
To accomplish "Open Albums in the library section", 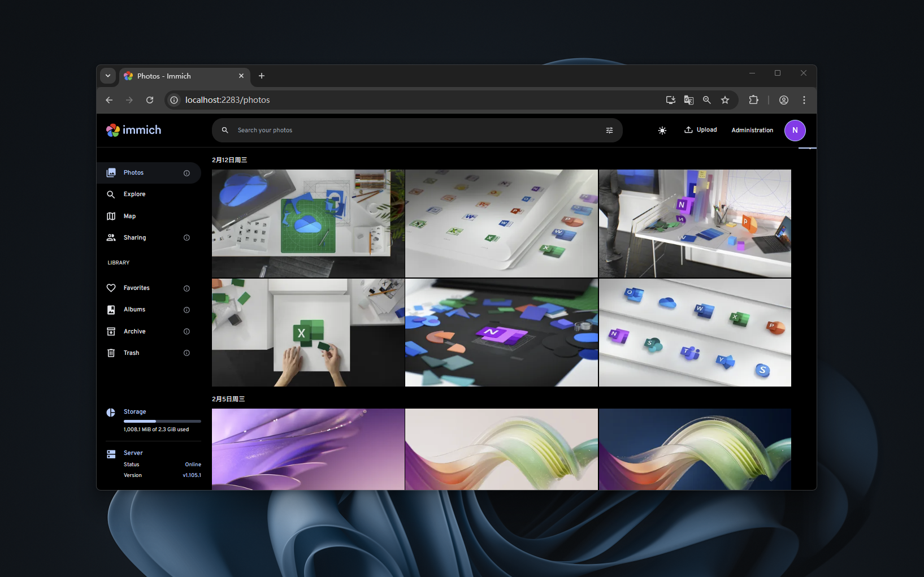I will click(149, 310).
